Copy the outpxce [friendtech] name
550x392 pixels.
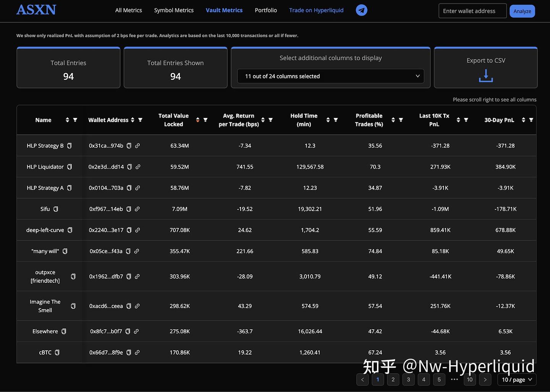point(73,276)
